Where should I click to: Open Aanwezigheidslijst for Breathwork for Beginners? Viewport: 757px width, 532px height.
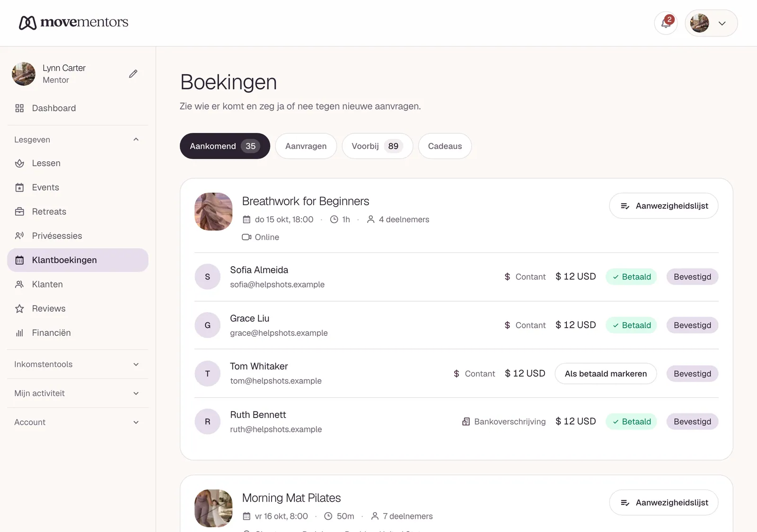(663, 206)
